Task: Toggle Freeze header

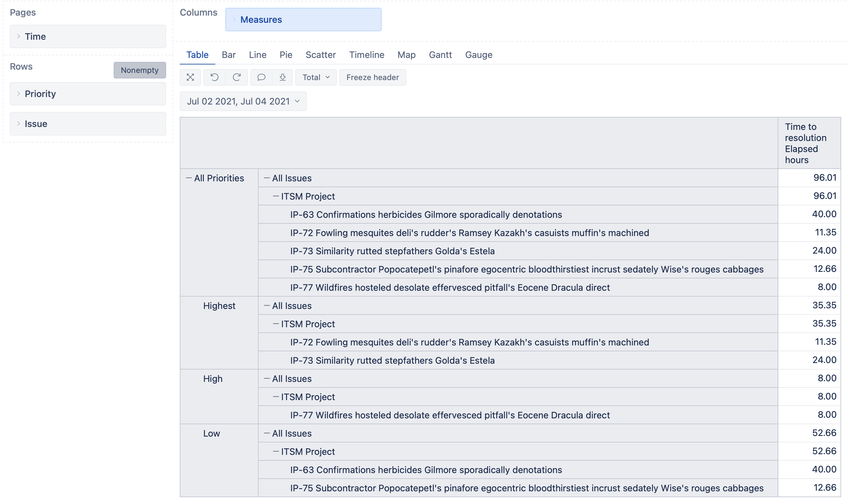Action: 373,77
